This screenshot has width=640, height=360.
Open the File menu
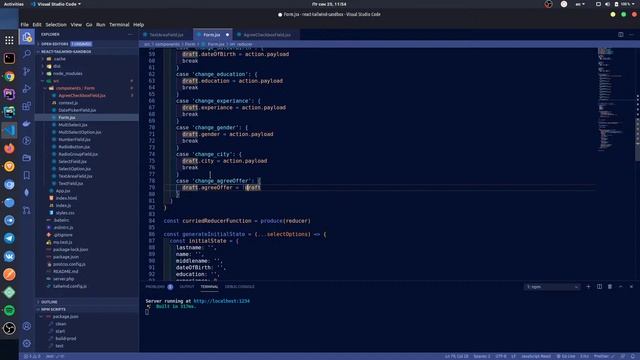tap(24, 24)
